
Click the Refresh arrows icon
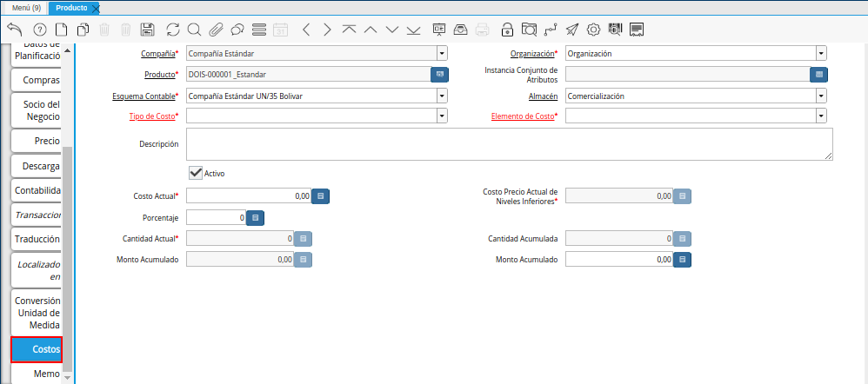click(172, 30)
